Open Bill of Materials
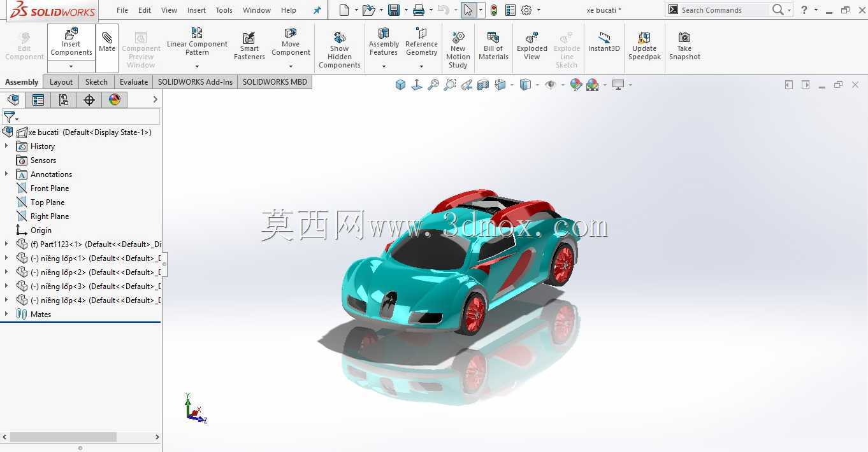Viewport: 868px width, 452px height. tap(493, 46)
